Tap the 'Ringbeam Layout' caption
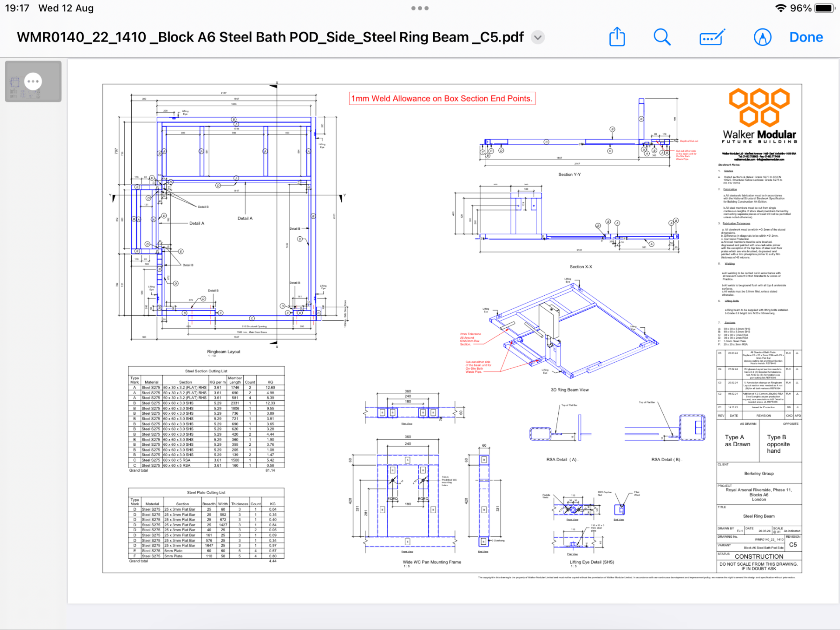 tap(224, 352)
